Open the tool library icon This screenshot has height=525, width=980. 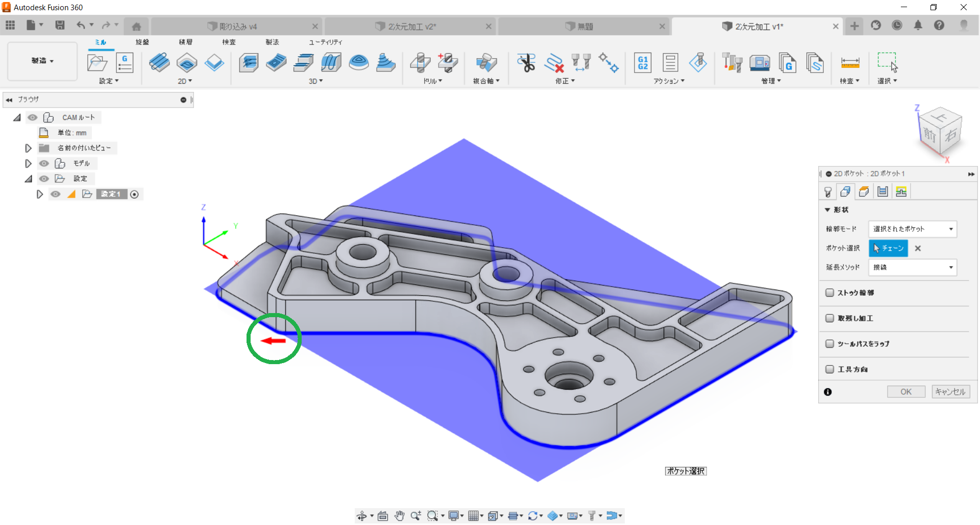[x=732, y=63]
